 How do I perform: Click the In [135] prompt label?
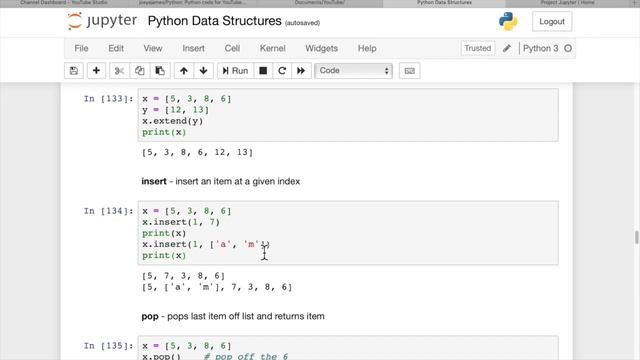pos(109,346)
